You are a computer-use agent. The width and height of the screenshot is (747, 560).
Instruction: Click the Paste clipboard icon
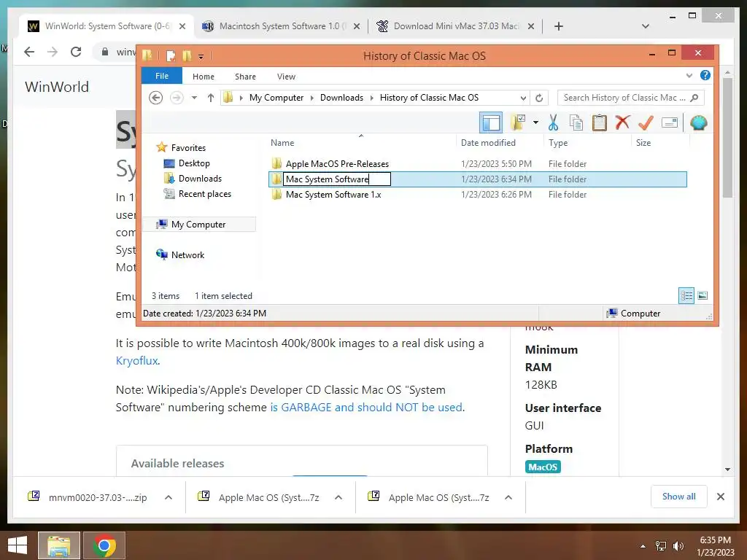pos(600,122)
